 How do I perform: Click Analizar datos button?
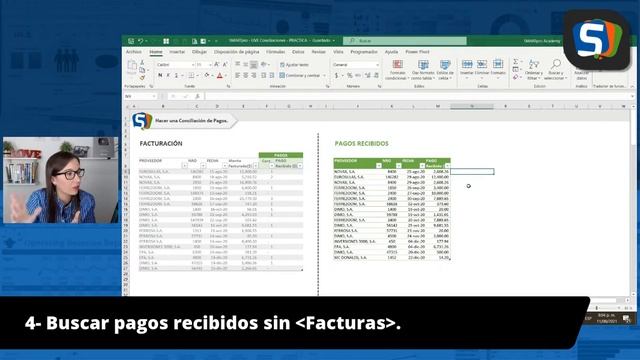coord(582,73)
